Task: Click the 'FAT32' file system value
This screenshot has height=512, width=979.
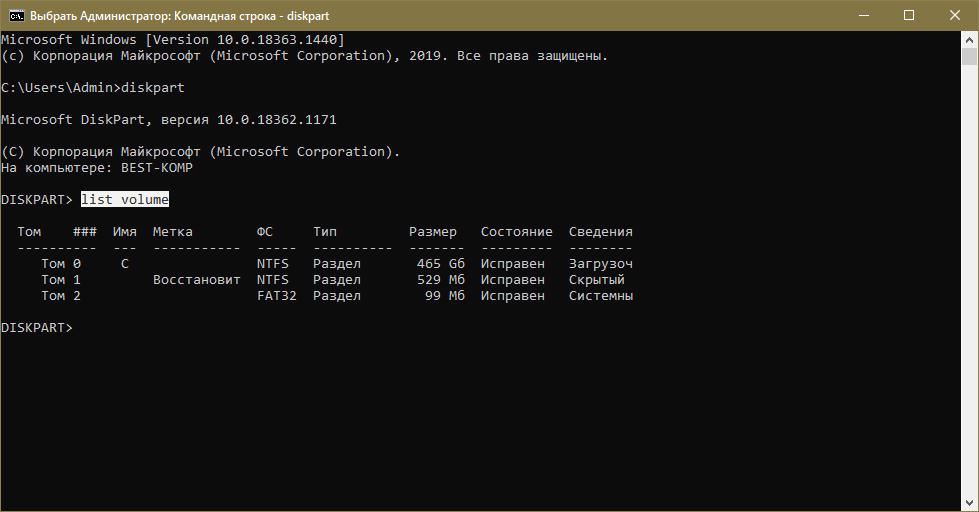Action: 277,296
